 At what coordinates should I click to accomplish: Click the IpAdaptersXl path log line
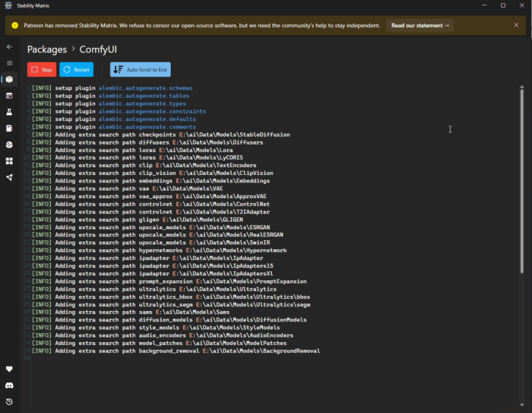(152, 274)
